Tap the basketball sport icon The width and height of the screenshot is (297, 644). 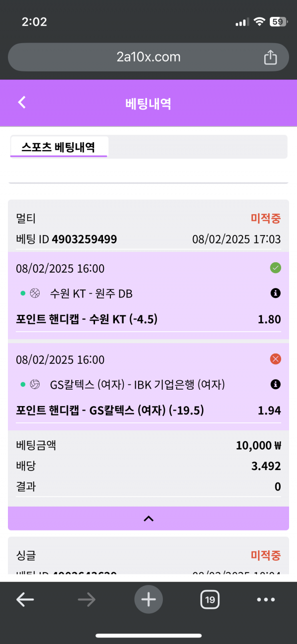pyautogui.click(x=35, y=293)
